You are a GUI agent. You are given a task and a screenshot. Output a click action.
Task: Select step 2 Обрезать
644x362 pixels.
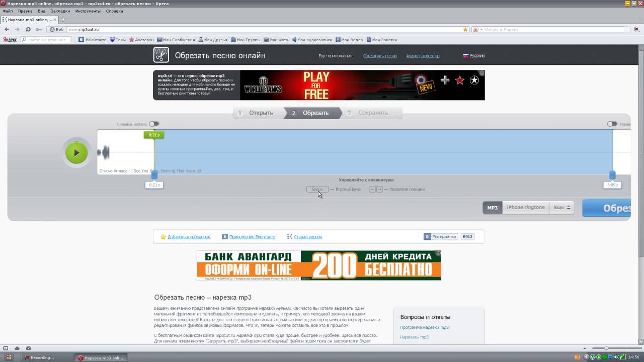coord(312,113)
